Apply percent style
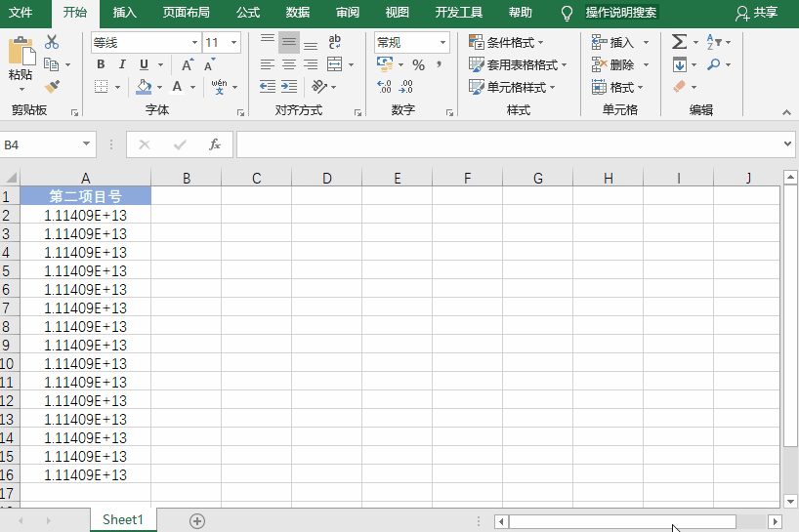Screen dimensions: 799x532 tap(418, 64)
